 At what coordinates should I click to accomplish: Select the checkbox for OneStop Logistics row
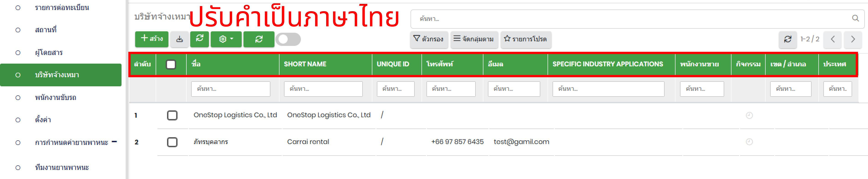click(172, 115)
